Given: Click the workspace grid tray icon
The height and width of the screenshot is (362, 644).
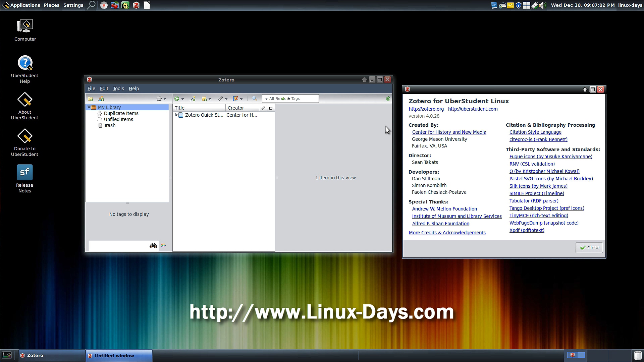Looking at the screenshot, I should [x=527, y=5].
